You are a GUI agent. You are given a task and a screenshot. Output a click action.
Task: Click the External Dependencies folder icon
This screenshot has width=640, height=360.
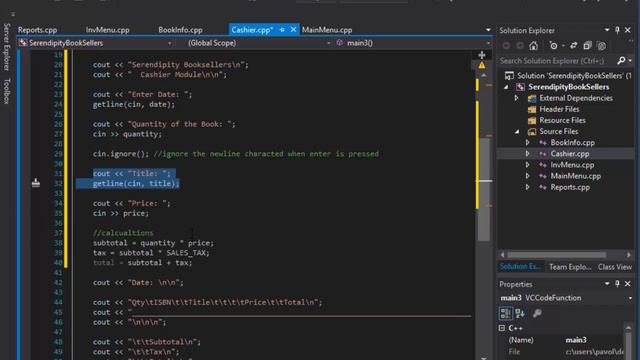click(x=532, y=98)
